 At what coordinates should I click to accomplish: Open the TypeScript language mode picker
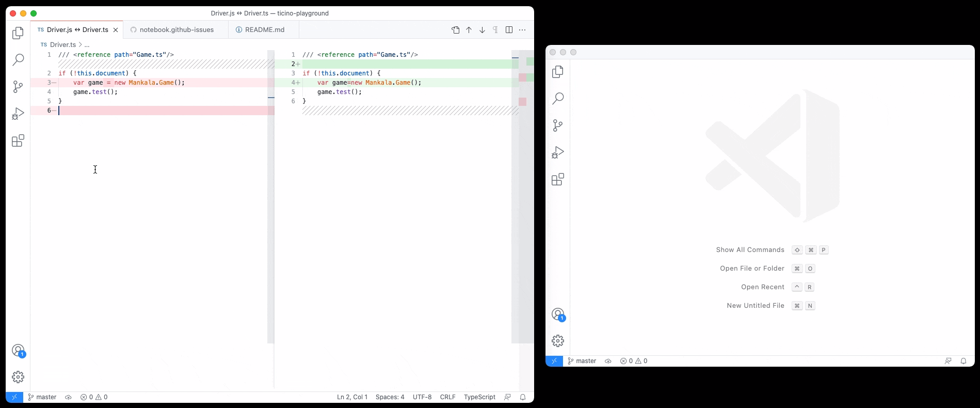click(x=479, y=397)
